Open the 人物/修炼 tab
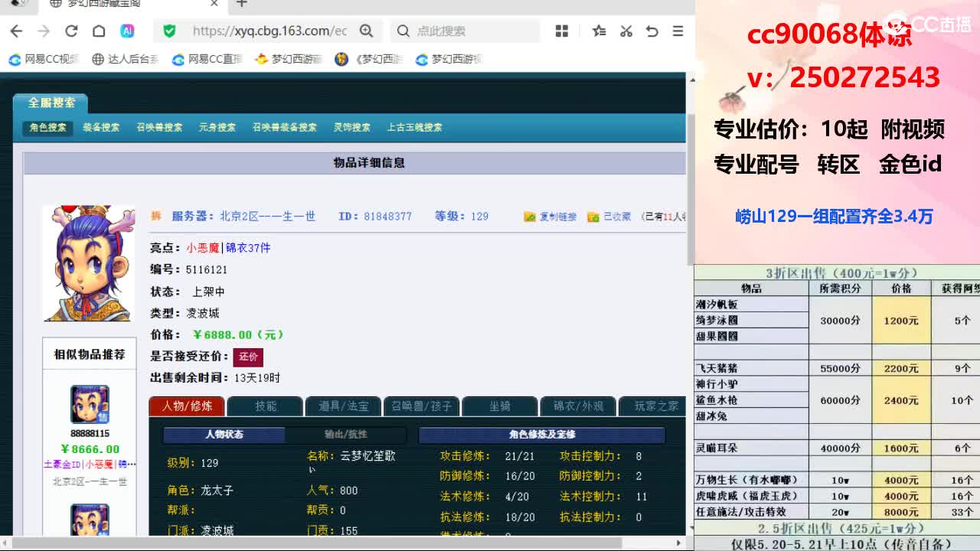The height and width of the screenshot is (551, 980). click(187, 406)
